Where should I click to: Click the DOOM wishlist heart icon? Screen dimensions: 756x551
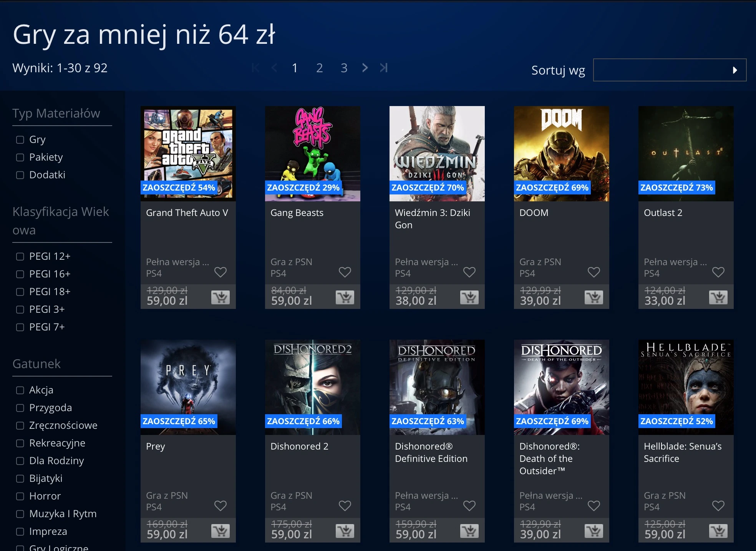tap(594, 272)
